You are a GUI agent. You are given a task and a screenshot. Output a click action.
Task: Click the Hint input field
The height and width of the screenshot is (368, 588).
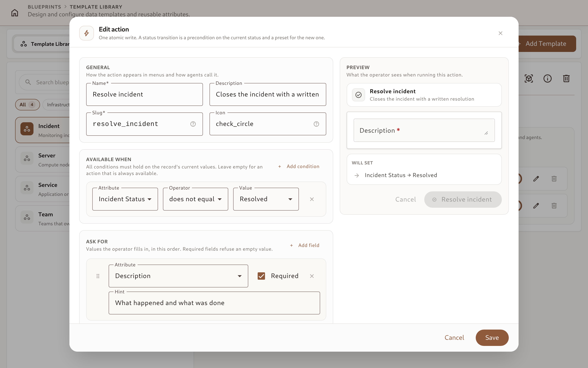coord(214,303)
